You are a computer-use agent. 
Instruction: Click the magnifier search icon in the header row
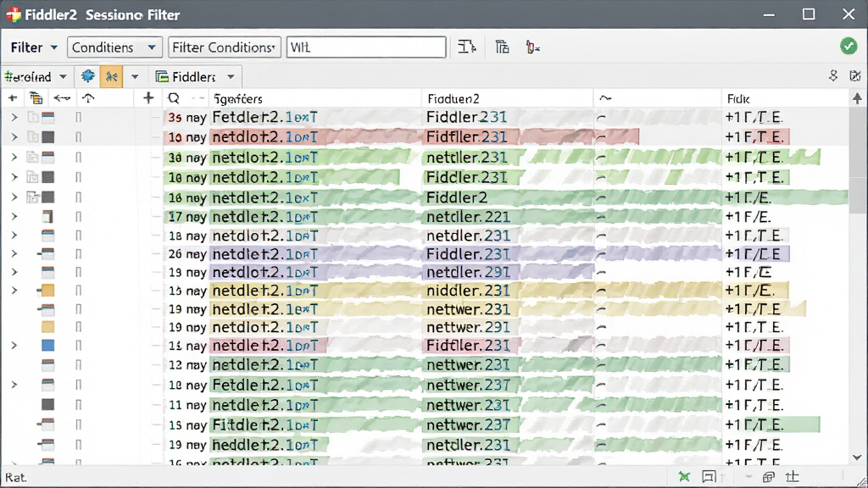click(174, 98)
